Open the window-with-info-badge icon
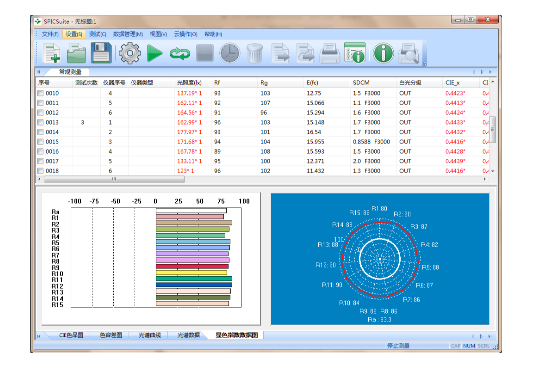 point(355,53)
